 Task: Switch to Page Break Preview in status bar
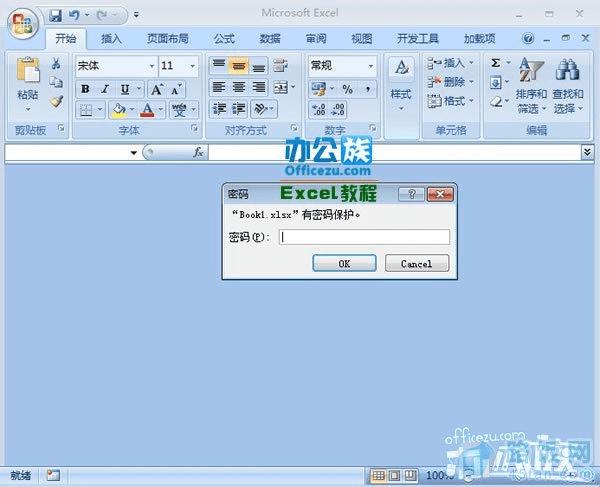click(410, 476)
